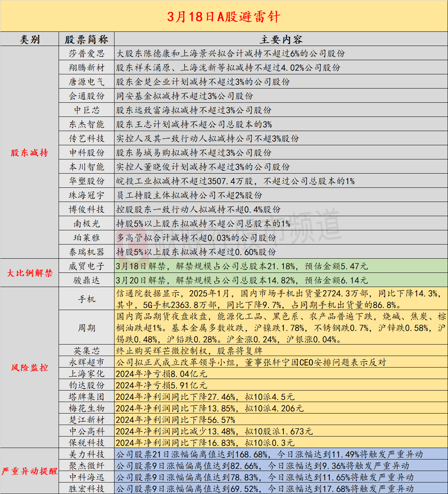
Task: Select stock name 骏鼎达
Action: 87,280
